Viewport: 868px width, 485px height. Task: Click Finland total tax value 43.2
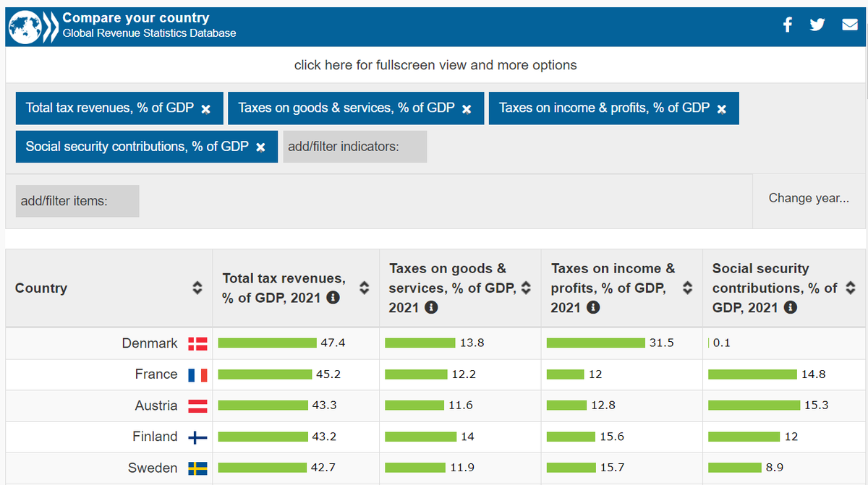324,437
